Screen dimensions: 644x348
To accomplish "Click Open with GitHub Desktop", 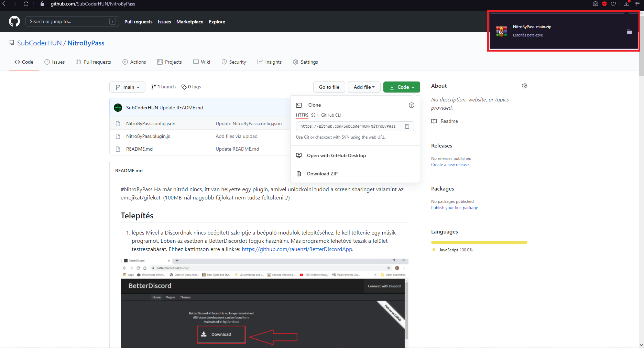I will [x=355, y=155].
